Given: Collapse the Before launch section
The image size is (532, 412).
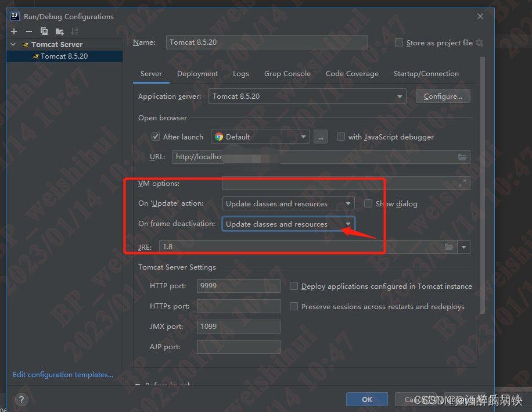Looking at the screenshot, I should [138, 384].
